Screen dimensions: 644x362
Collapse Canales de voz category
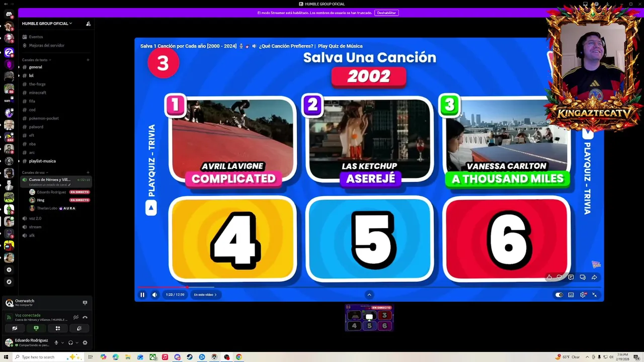(35, 172)
